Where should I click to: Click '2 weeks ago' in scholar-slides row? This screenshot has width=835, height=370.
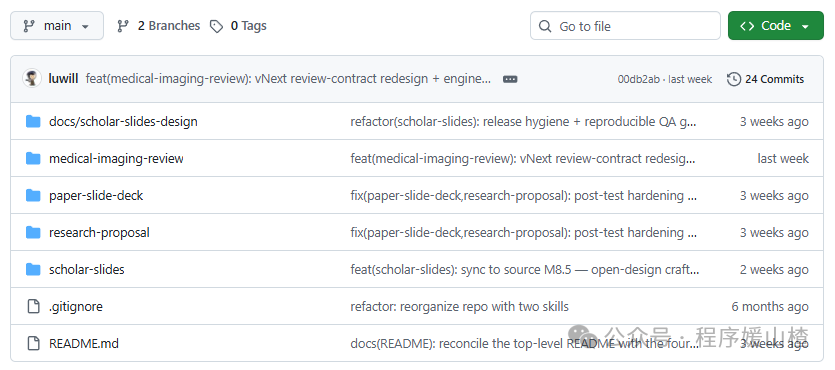click(774, 269)
